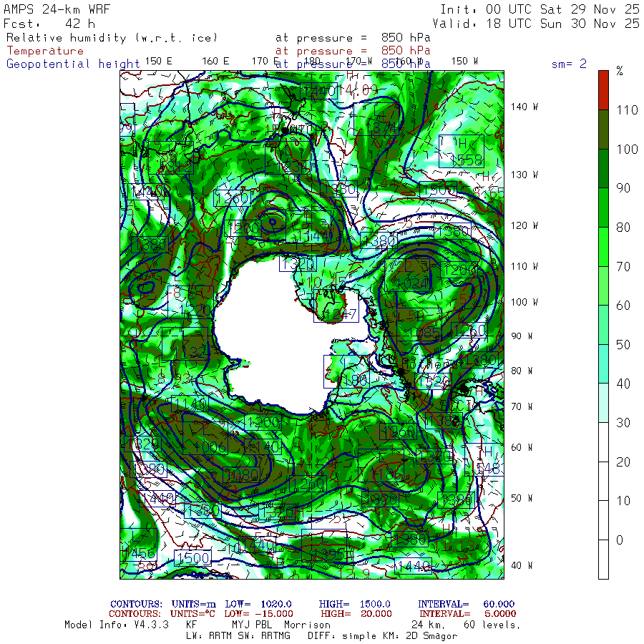
Task: Select the 1558 geopotential height label
Action: [x=469, y=160]
